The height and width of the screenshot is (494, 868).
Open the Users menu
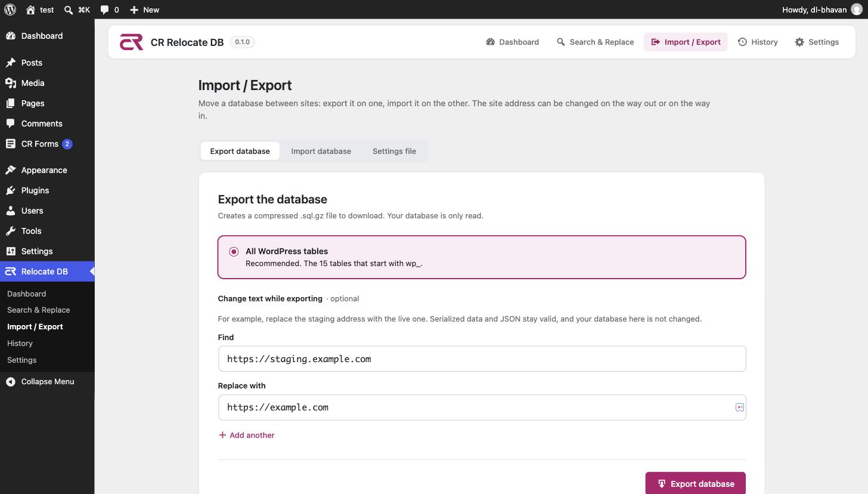pos(47,211)
